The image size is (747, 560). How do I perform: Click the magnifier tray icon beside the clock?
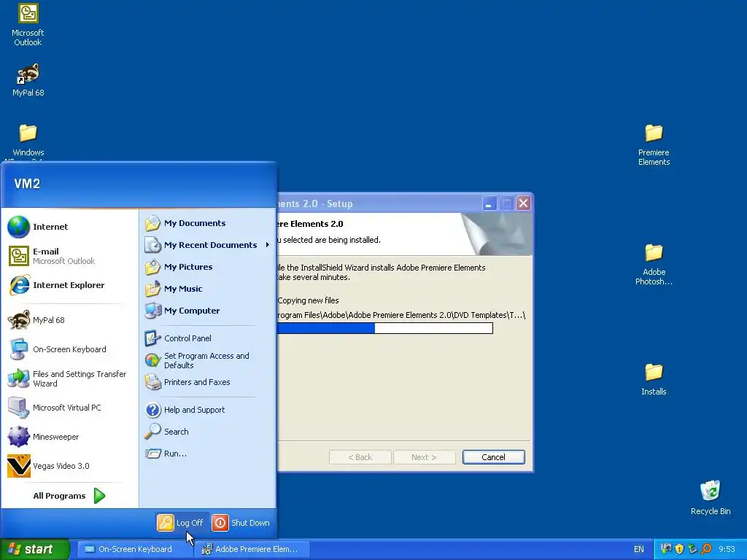point(706,549)
